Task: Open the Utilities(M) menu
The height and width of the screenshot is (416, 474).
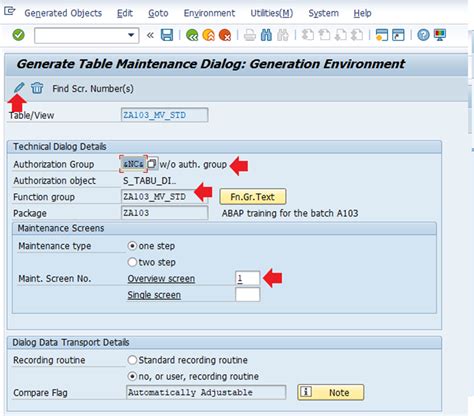Action: (272, 13)
